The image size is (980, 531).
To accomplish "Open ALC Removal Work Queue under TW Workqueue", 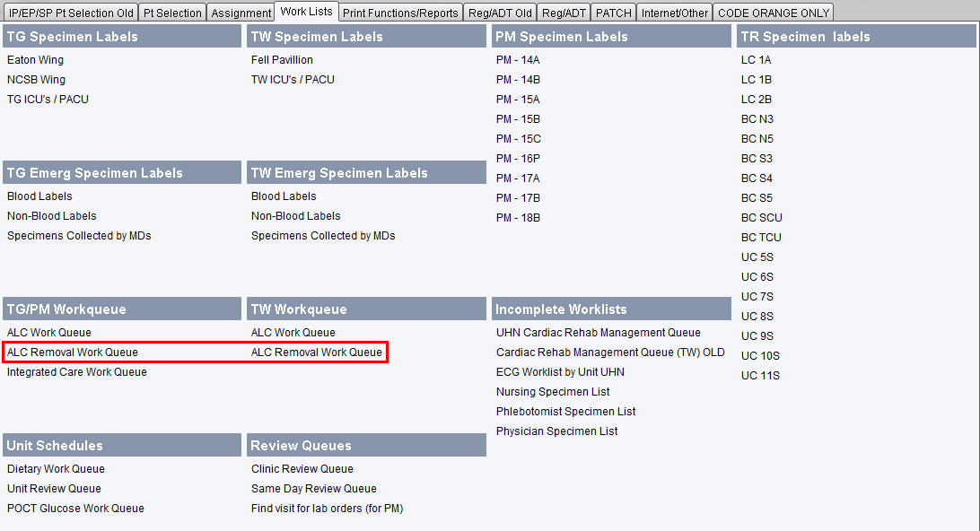I will point(317,353).
